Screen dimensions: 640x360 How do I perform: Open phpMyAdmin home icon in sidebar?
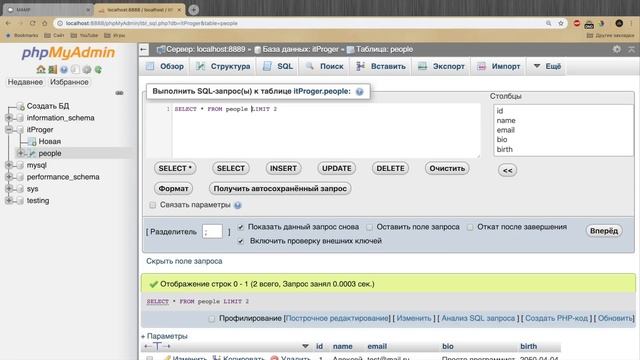coord(40,69)
